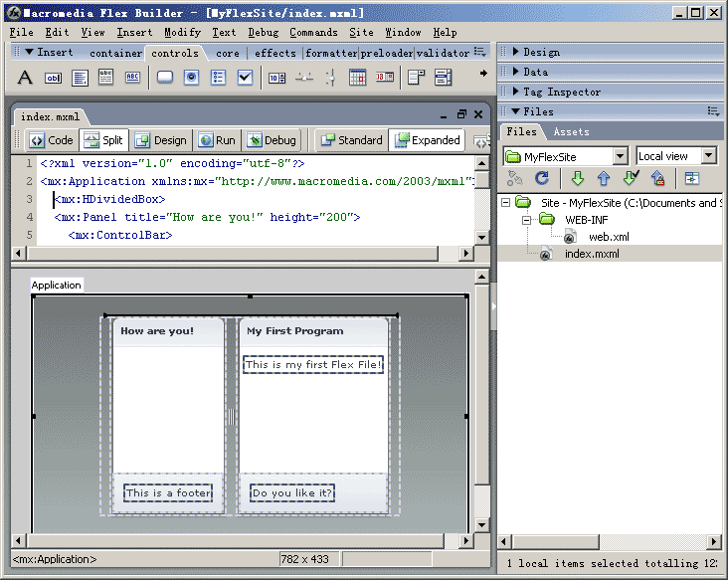Insert a vertical slider control
The image size is (728, 580).
pos(330,77)
